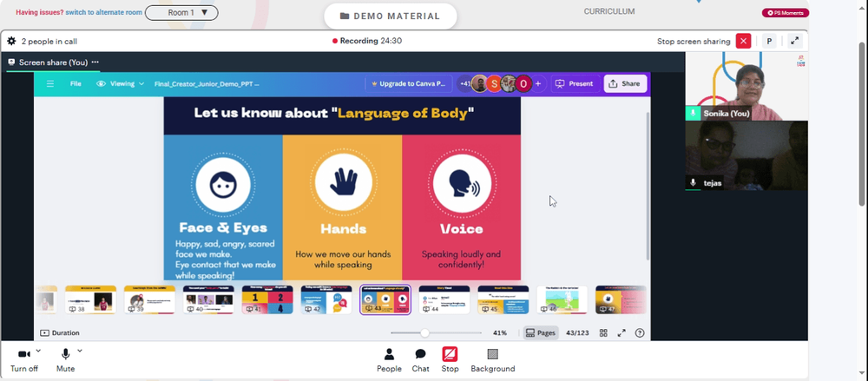This screenshot has height=381, width=868.
Task: Open slide thumbnail 41
Action: click(x=267, y=299)
